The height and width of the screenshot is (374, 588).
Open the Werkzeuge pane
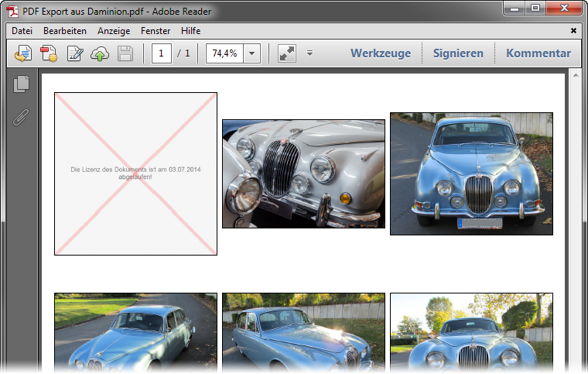pos(381,53)
